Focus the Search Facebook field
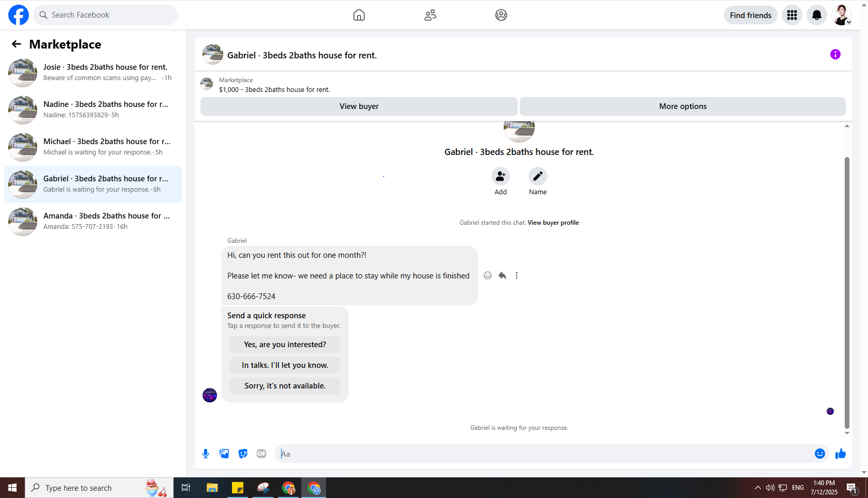The width and height of the screenshot is (868, 498). click(105, 15)
